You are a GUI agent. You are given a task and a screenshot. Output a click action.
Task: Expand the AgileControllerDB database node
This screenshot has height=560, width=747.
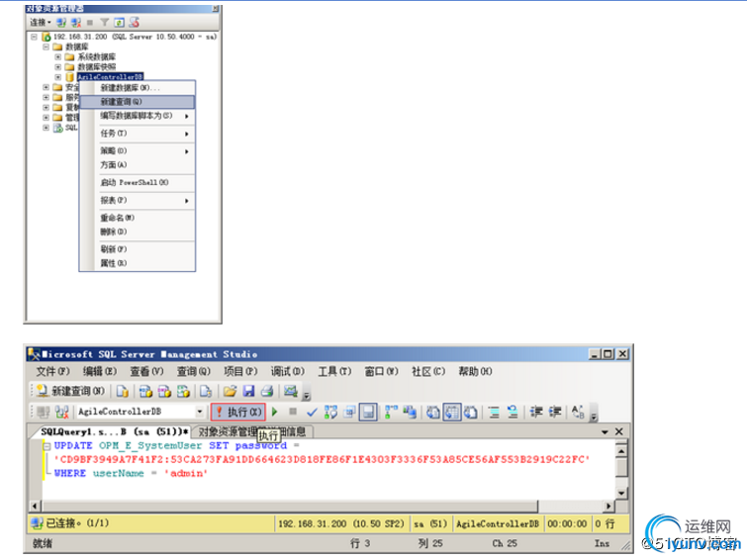click(57, 77)
